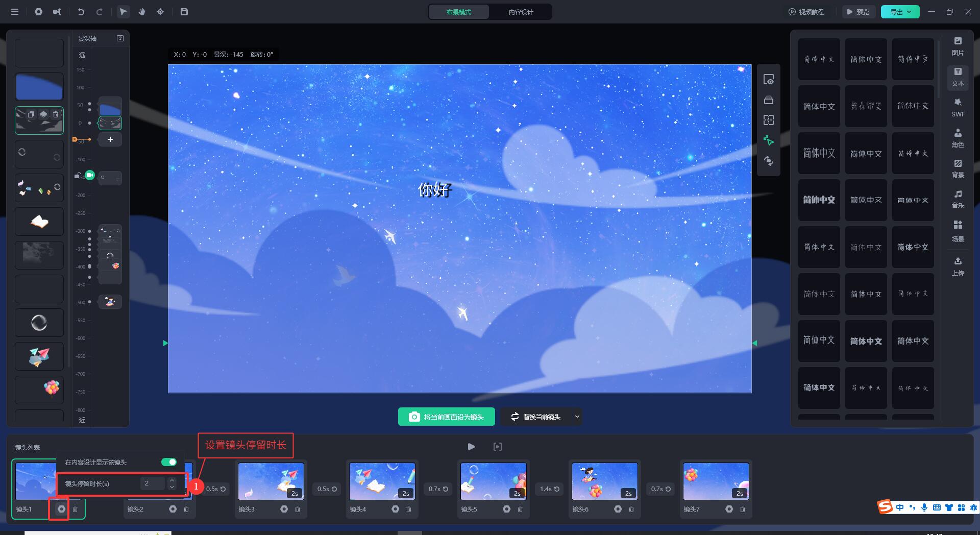Switch to 布景模式 tab

click(458, 12)
